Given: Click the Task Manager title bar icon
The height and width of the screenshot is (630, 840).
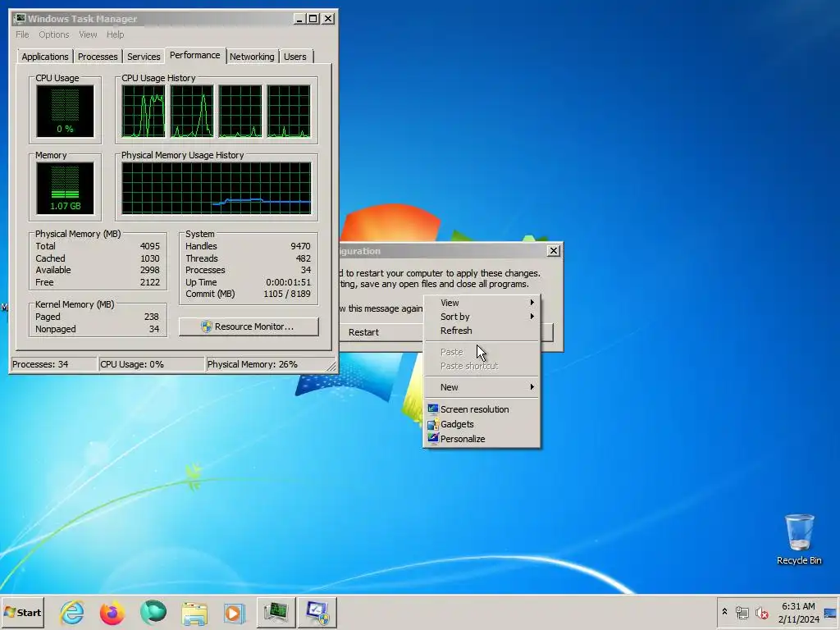Looking at the screenshot, I should pyautogui.click(x=20, y=18).
